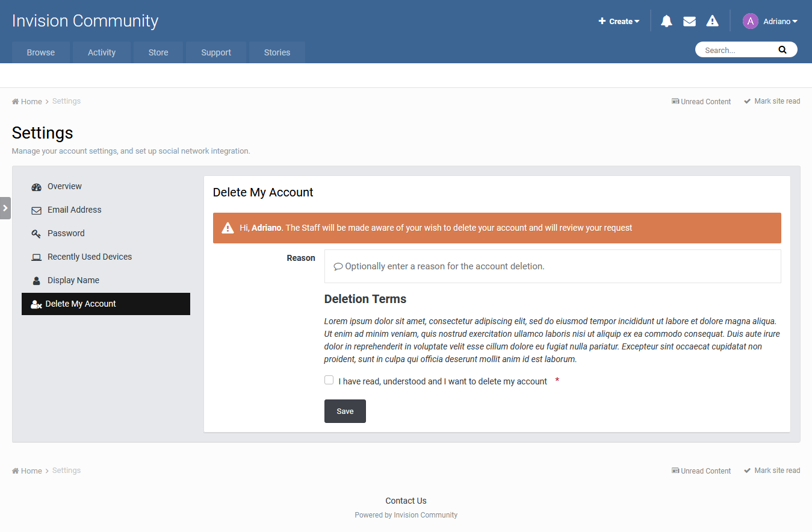The width and height of the screenshot is (812, 532).
Task: Click the top breadcrumb Home house icon
Action: (x=16, y=101)
